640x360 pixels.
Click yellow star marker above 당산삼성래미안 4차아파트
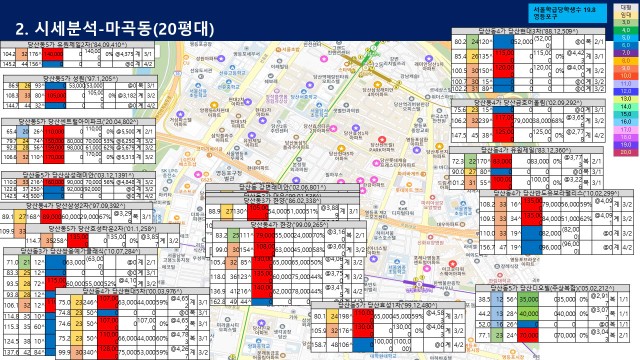coord(378,85)
